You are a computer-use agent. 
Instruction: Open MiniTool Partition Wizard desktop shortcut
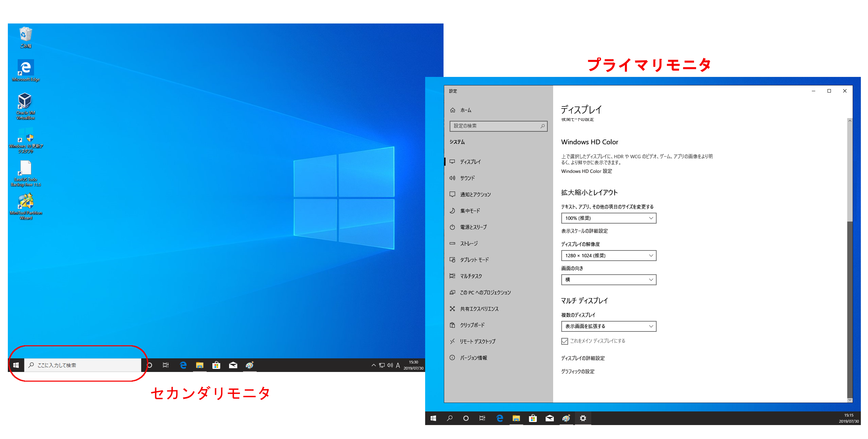(26, 201)
